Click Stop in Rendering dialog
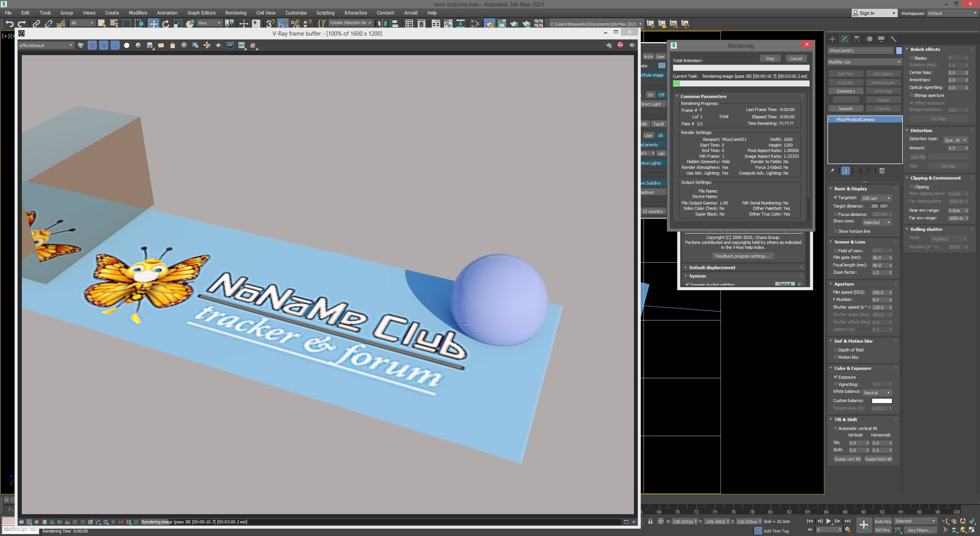980x536 pixels. coord(770,59)
